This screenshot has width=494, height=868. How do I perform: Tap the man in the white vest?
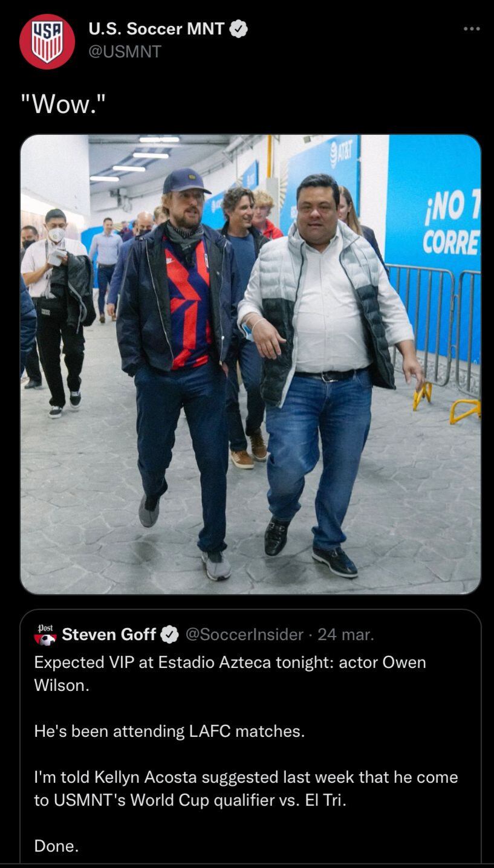click(330, 375)
